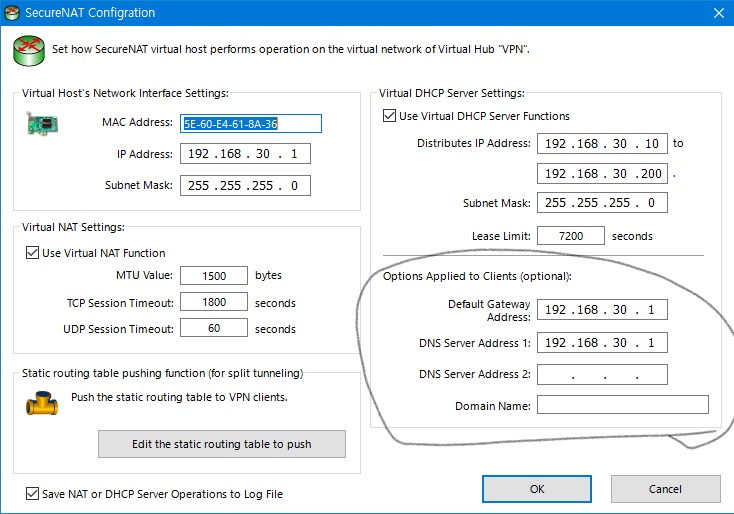734x514 pixels.
Task: Click the static routing pipe icon
Action: coord(42,403)
